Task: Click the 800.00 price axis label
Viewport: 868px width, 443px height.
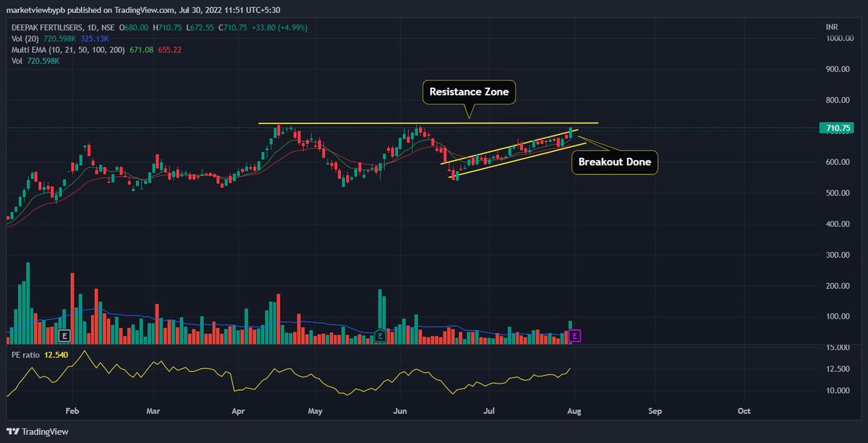Action: tap(839, 101)
